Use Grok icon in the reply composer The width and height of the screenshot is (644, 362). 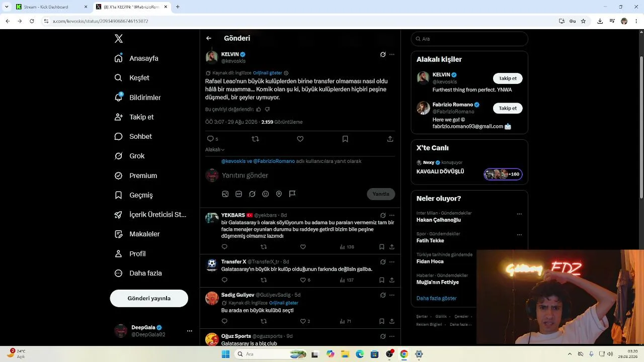click(252, 194)
